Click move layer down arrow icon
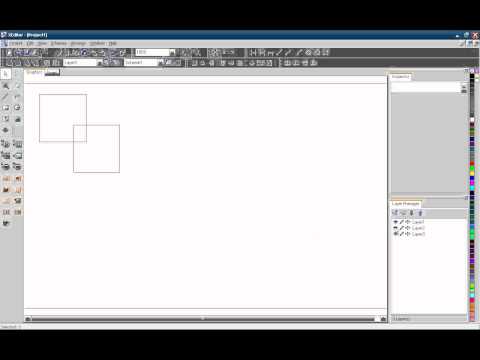The image size is (480, 360). [x=412, y=213]
